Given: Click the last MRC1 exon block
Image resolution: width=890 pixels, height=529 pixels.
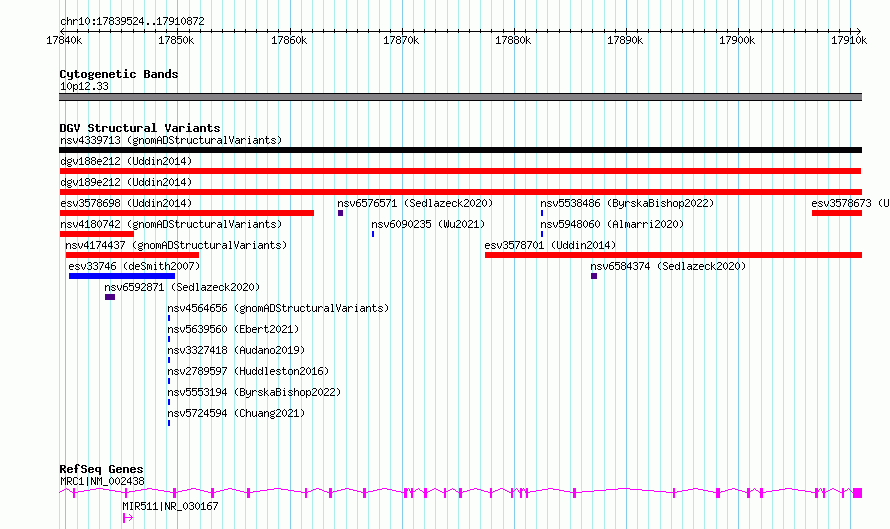Looking at the screenshot, I should tap(858, 493).
